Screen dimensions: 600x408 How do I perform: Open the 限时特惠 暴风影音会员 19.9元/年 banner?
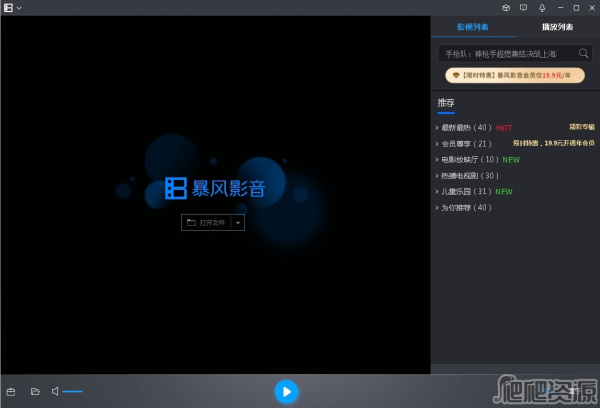coord(515,75)
